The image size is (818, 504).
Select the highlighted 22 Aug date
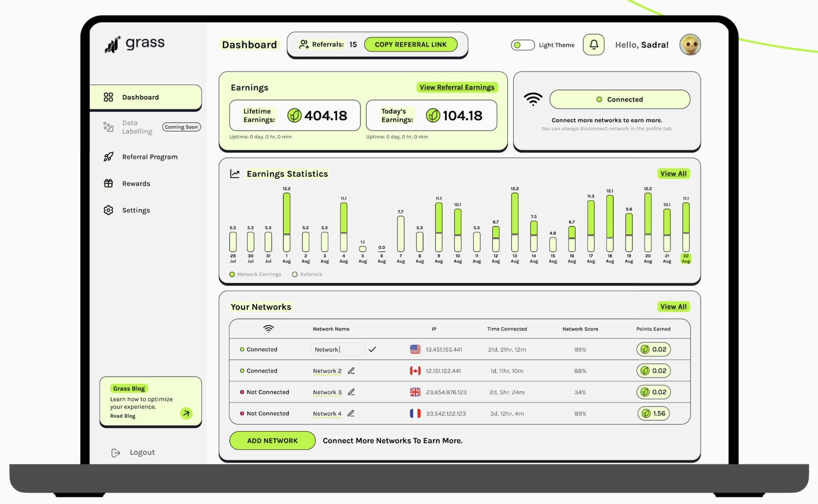(x=686, y=259)
